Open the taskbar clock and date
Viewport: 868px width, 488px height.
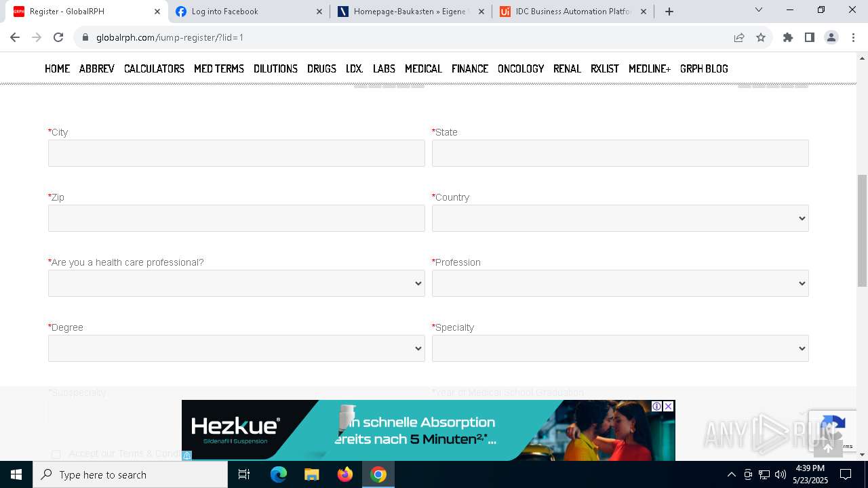810,474
